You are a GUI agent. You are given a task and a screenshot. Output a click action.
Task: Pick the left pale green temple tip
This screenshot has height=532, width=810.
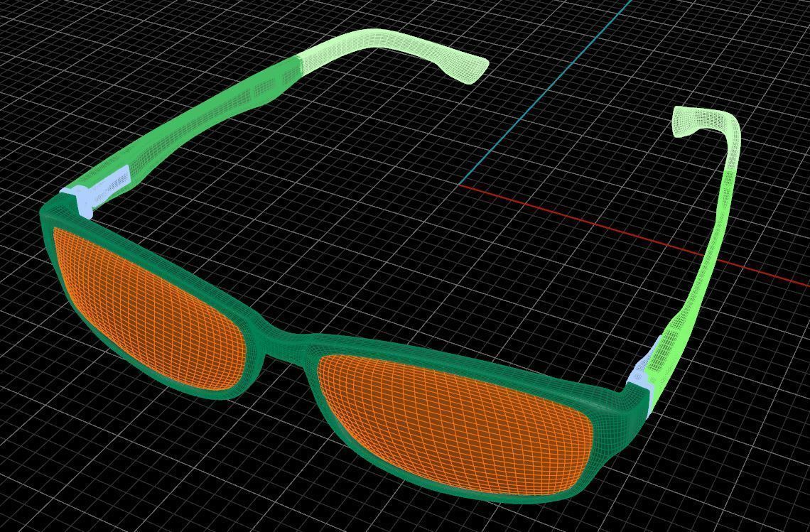tap(393, 52)
